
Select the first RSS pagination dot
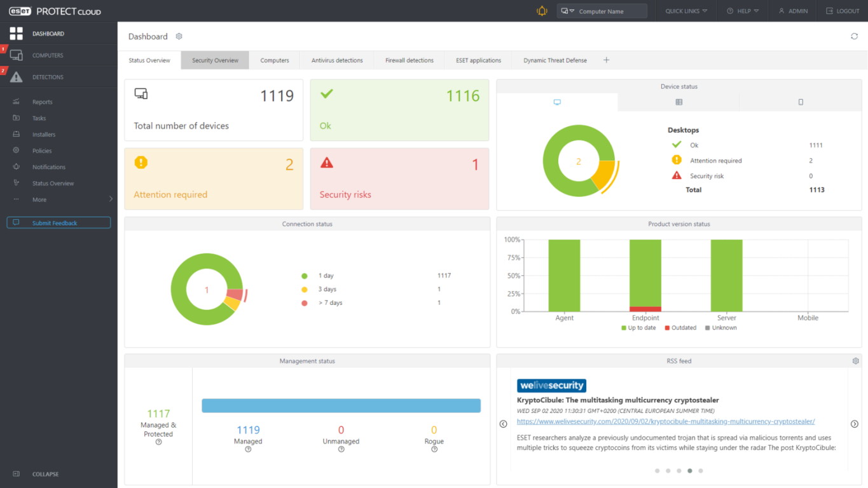pyautogui.click(x=657, y=471)
